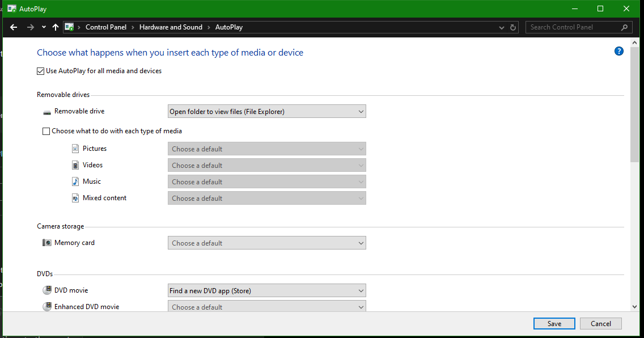
Task: Click the Camera storage section heading
Action: [x=60, y=226]
